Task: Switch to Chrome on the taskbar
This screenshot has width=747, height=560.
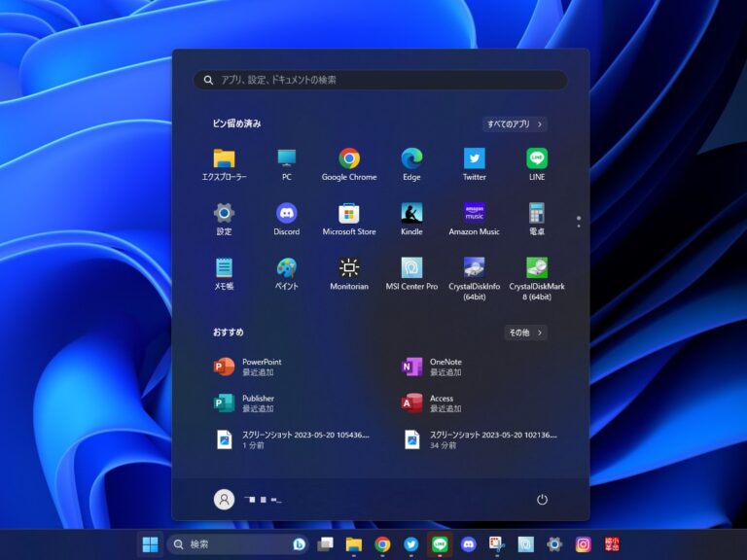Action: 382,544
